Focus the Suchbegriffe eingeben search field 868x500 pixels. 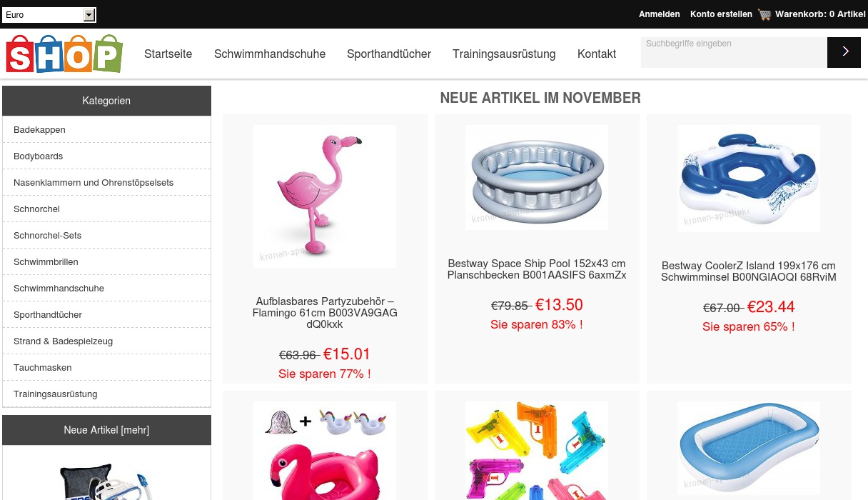734,52
